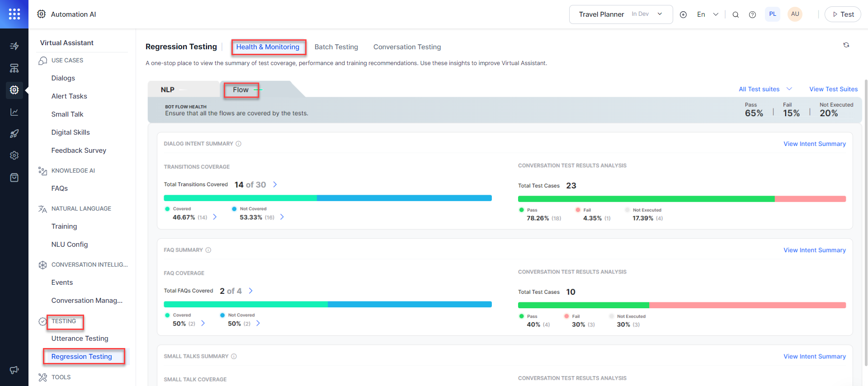Click the FAQ Summary info icon
This screenshot has width=868, height=386.
208,250
